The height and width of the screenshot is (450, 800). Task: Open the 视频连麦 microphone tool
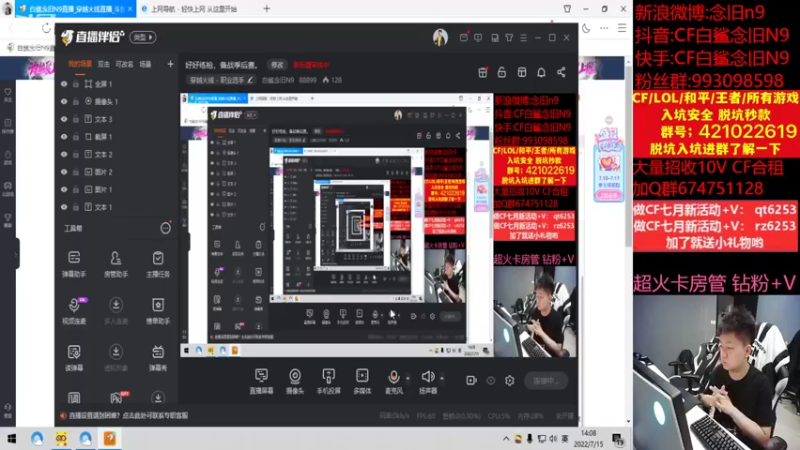(x=74, y=310)
